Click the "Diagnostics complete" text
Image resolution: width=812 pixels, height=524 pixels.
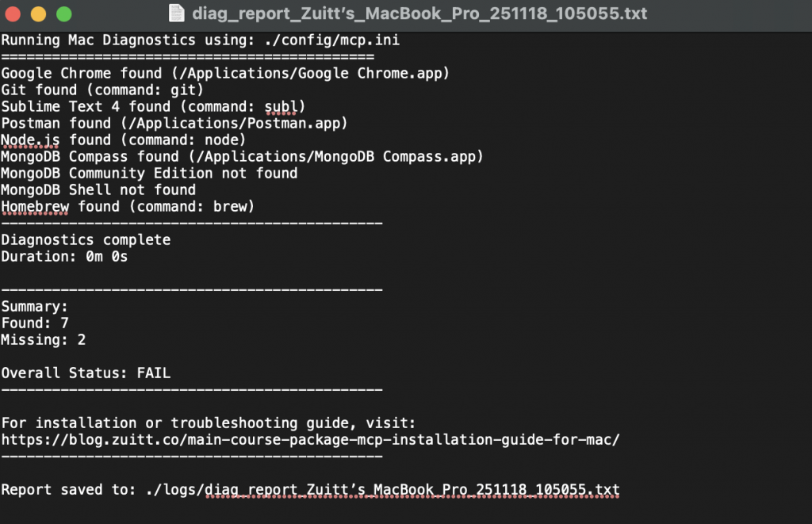pyautogui.click(x=86, y=239)
